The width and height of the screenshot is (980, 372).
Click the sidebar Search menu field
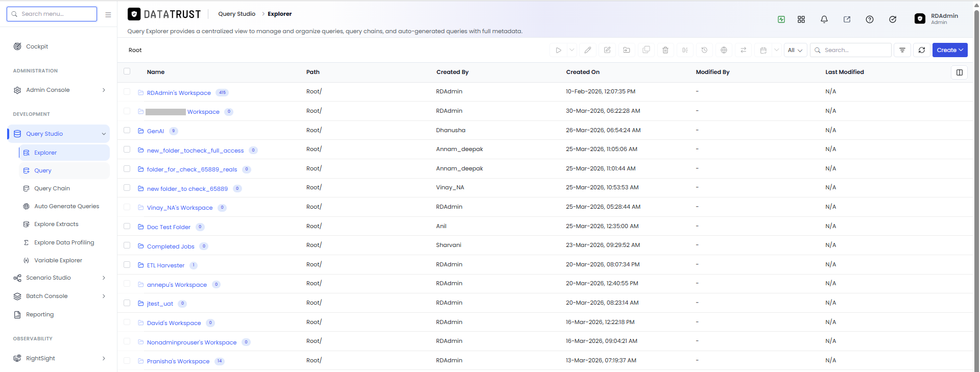pyautogui.click(x=52, y=14)
